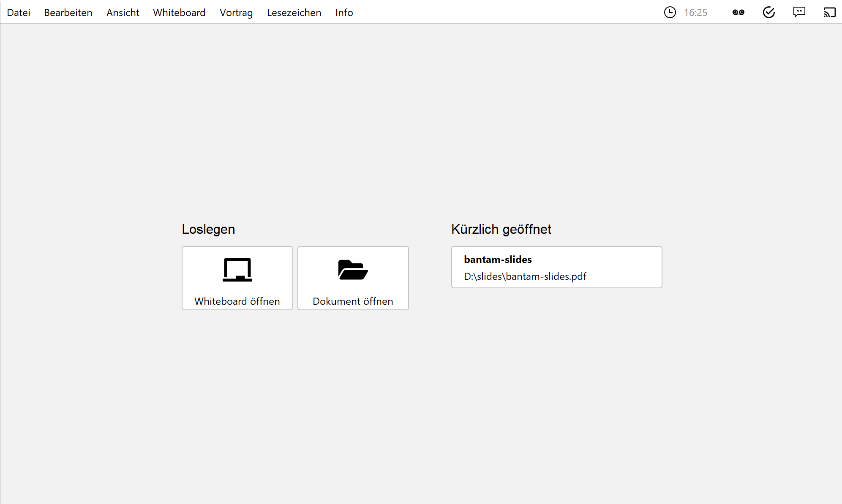
Task: Open the Vortrag menu
Action: point(236,13)
